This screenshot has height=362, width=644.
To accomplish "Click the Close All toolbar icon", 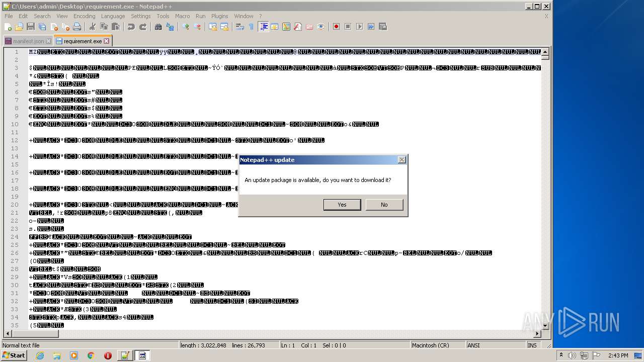I will 65,27.
